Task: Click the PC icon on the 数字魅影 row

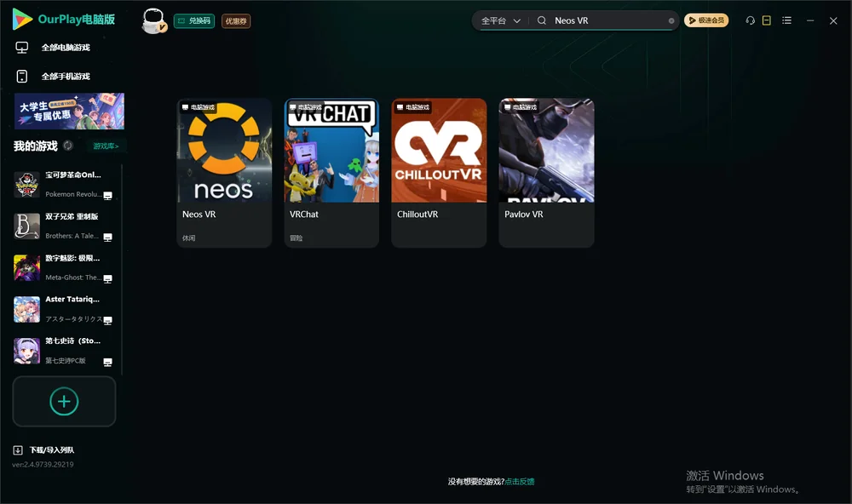Action: tap(108, 279)
